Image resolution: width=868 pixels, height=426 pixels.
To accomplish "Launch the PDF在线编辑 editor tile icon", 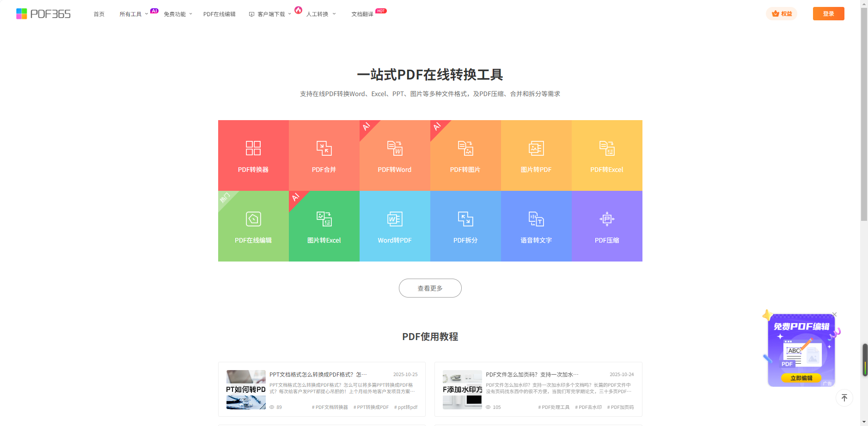I will tap(253, 219).
